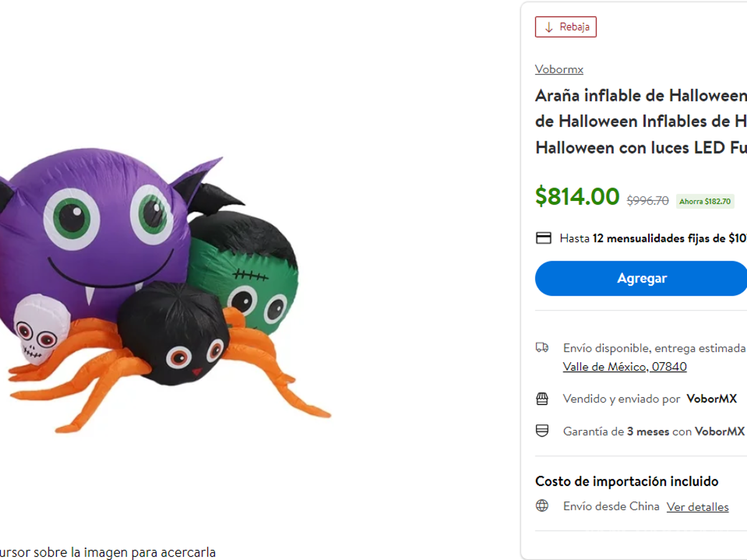The width and height of the screenshot is (747, 560).
Task: Click the store icon beside 'Vendido y enviado'
Action: pos(543,399)
